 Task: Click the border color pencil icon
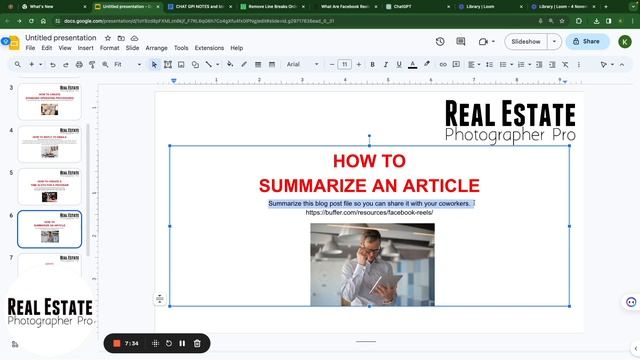[244, 64]
